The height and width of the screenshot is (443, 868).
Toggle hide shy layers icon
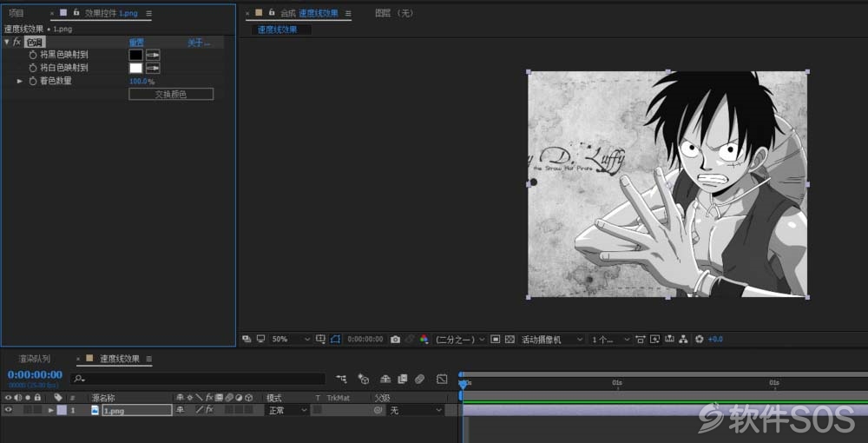(x=386, y=379)
